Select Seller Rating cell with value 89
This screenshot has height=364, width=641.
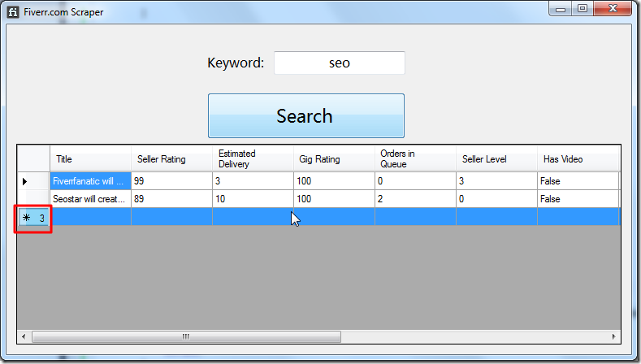point(171,199)
